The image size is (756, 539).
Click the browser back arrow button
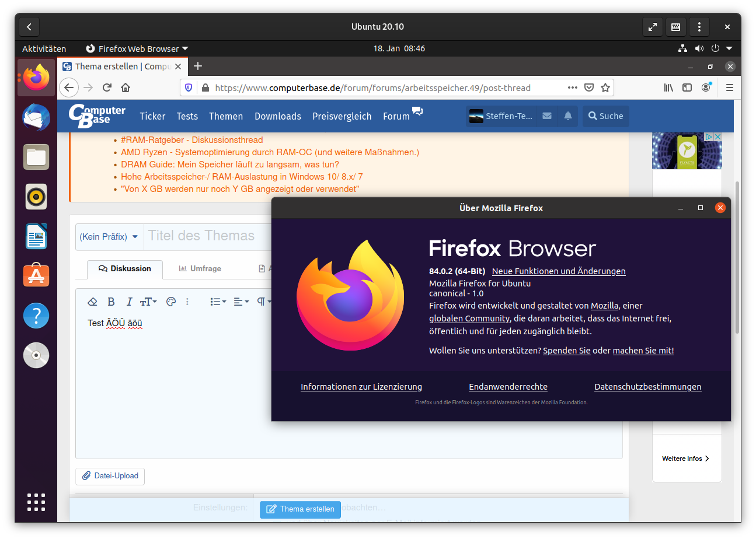[x=69, y=87]
